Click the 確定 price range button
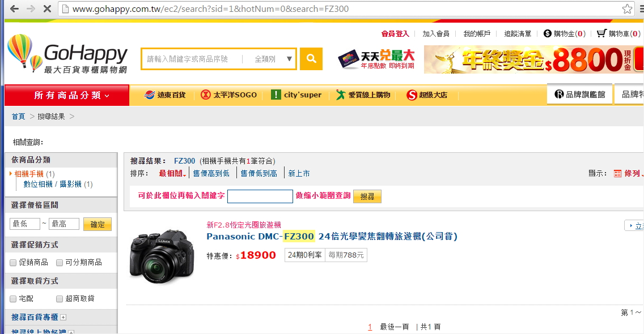Image resolution: width=644 pixels, height=334 pixels. [98, 224]
